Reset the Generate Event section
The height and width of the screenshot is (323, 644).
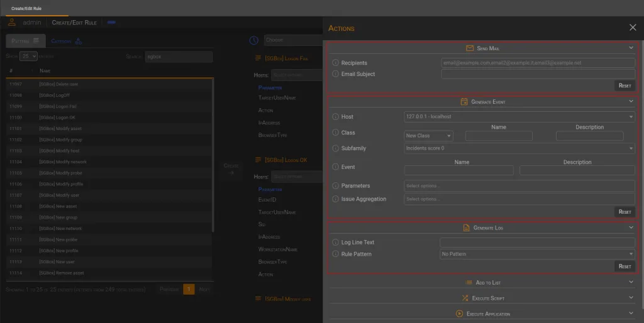(x=625, y=212)
